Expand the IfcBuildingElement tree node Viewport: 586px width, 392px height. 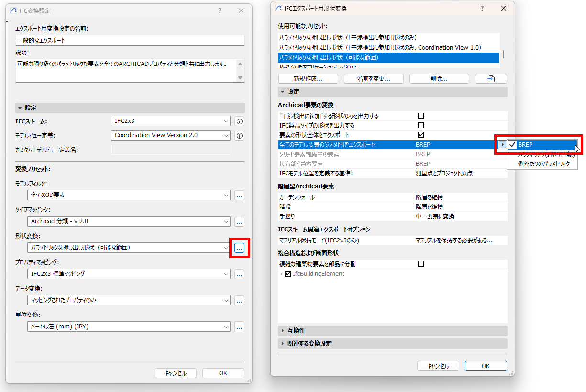[281, 274]
